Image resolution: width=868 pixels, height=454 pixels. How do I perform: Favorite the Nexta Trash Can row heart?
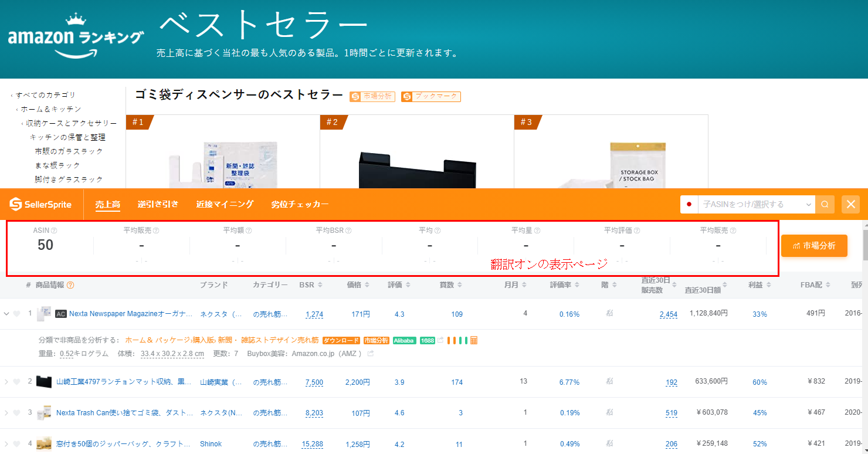16,413
